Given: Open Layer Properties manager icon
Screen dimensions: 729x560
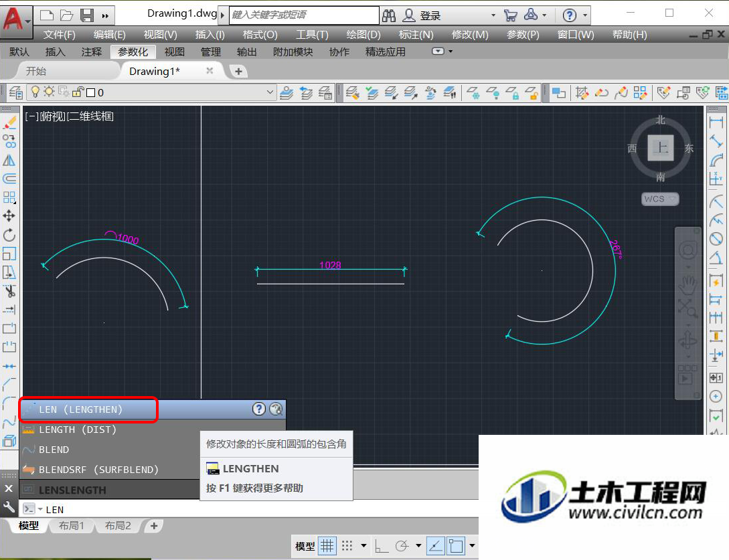Looking at the screenshot, I should [16, 92].
